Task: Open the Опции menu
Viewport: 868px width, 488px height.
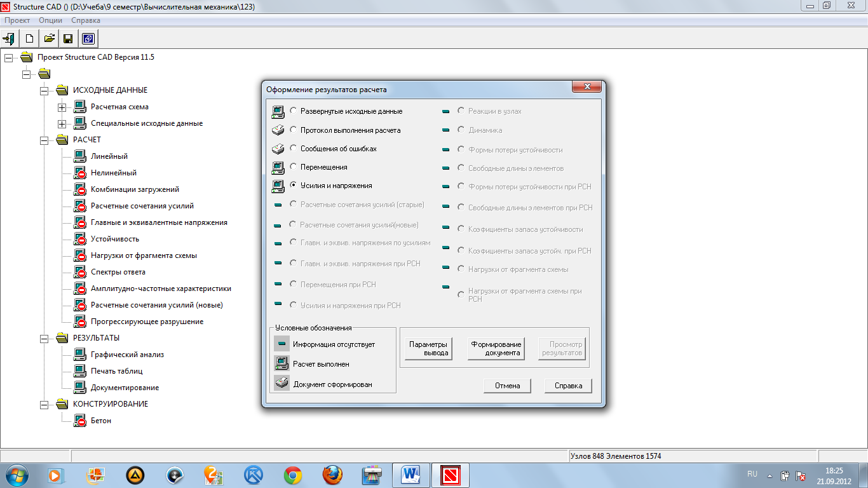Action: click(x=50, y=20)
